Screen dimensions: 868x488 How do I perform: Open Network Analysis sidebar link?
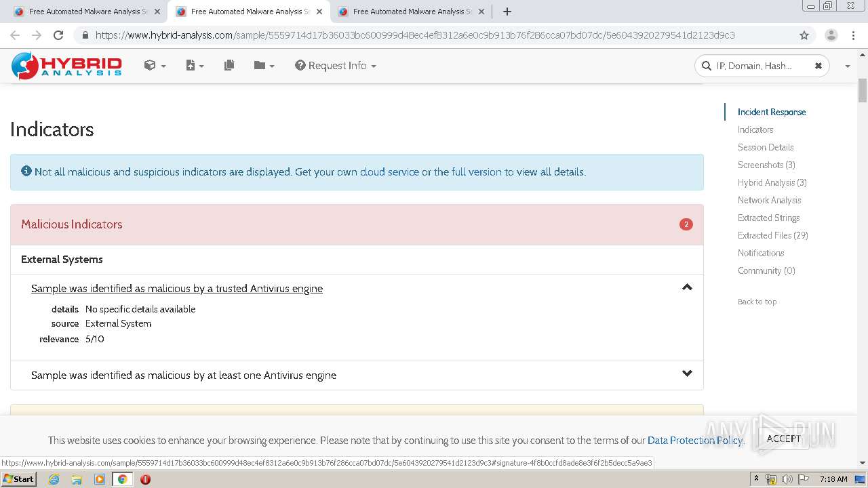coord(769,200)
